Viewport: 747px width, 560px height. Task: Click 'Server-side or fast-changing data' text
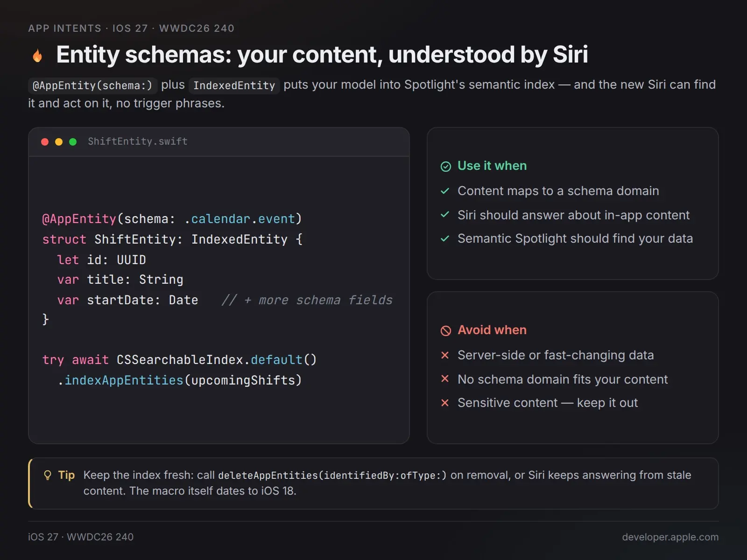[x=556, y=355]
